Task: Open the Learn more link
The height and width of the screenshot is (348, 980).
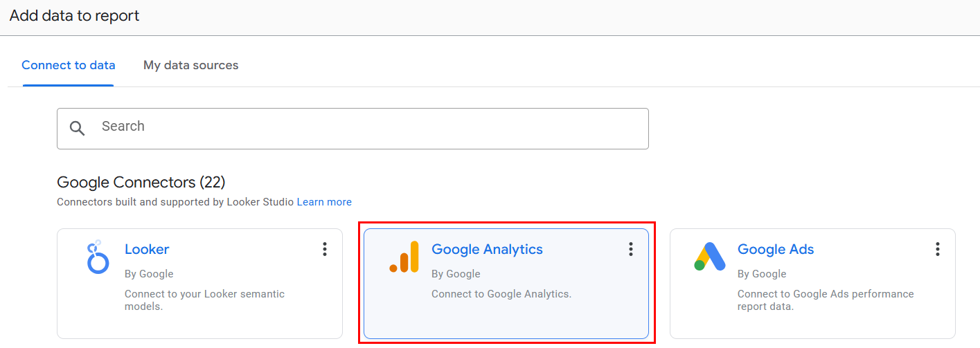Action: point(324,202)
